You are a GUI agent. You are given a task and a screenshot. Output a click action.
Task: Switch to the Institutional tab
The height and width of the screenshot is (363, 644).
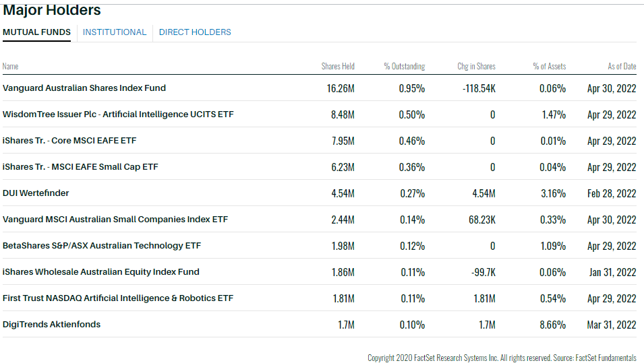tap(115, 32)
